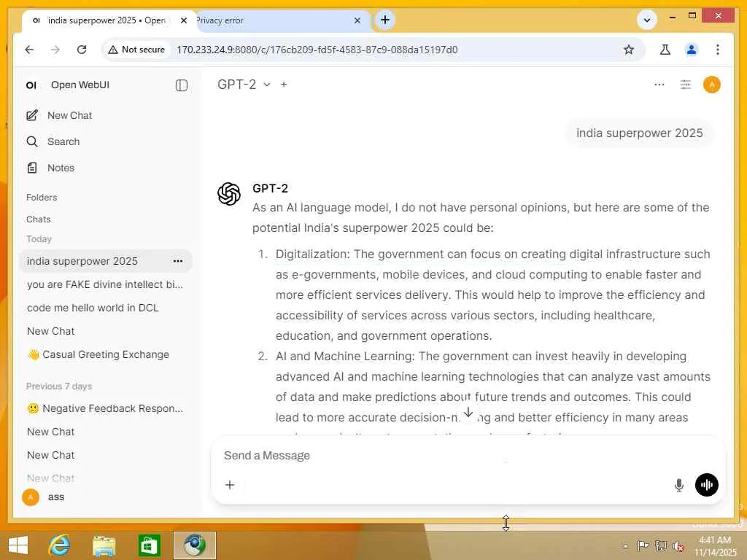Collapse the Chats section header

(x=38, y=219)
